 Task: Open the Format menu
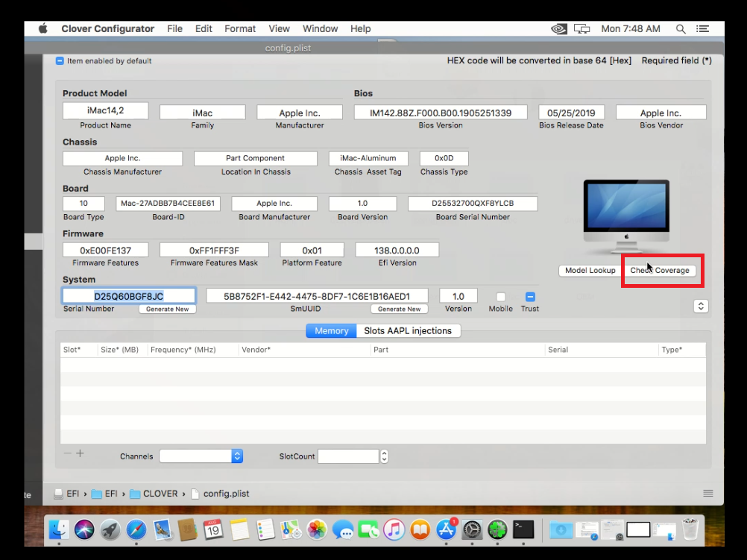pyautogui.click(x=240, y=28)
